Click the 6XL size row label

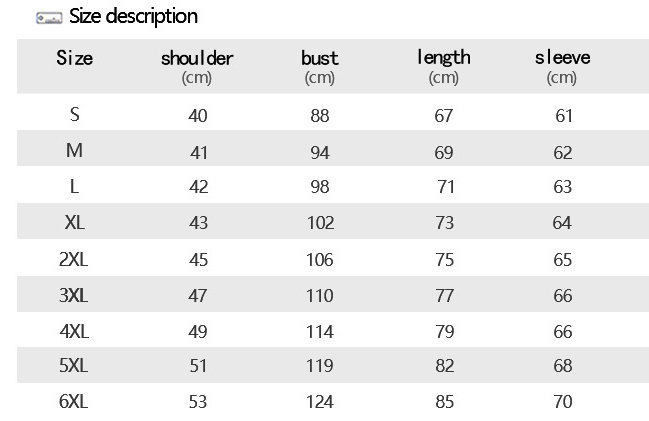click(74, 402)
